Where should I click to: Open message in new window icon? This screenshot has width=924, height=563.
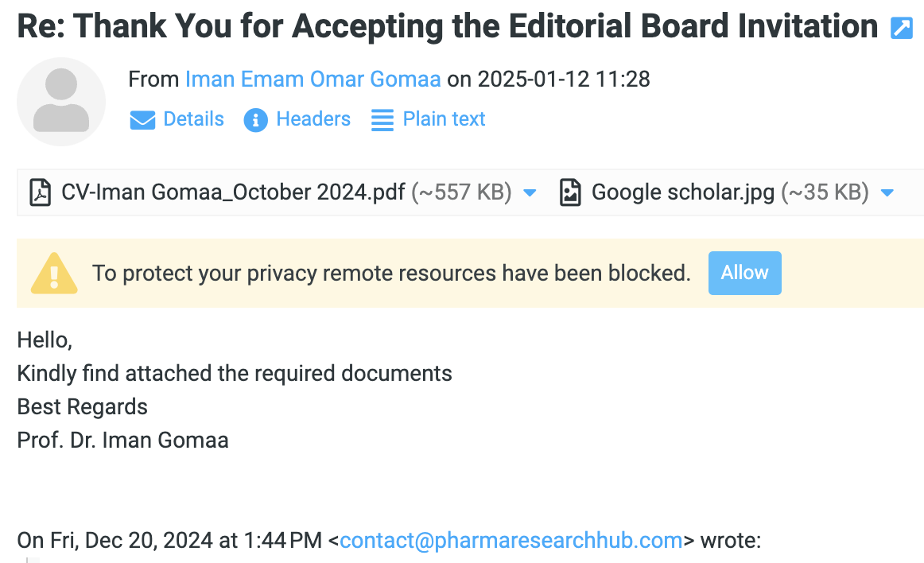[902, 29]
